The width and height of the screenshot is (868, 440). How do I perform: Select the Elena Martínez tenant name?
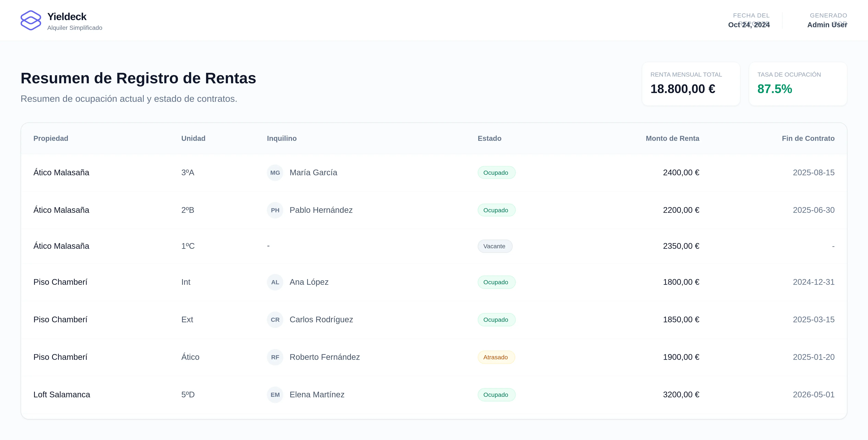point(317,395)
